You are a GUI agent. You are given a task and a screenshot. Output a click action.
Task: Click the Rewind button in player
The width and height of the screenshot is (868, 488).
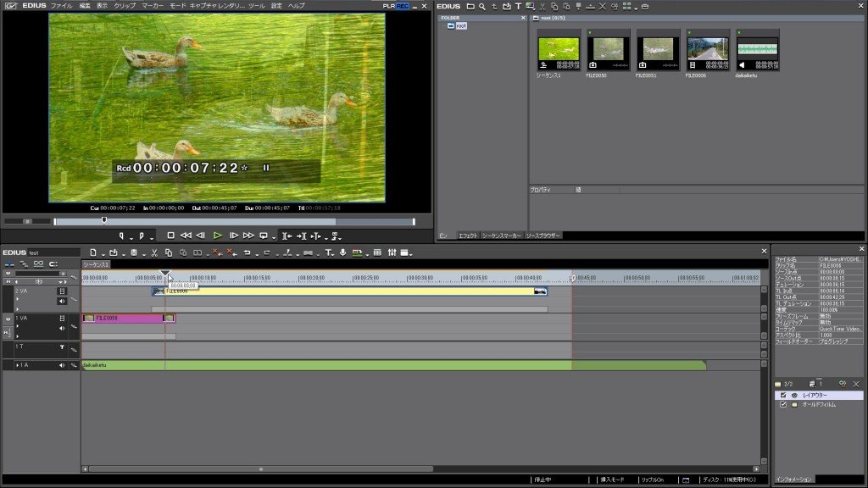[186, 236]
